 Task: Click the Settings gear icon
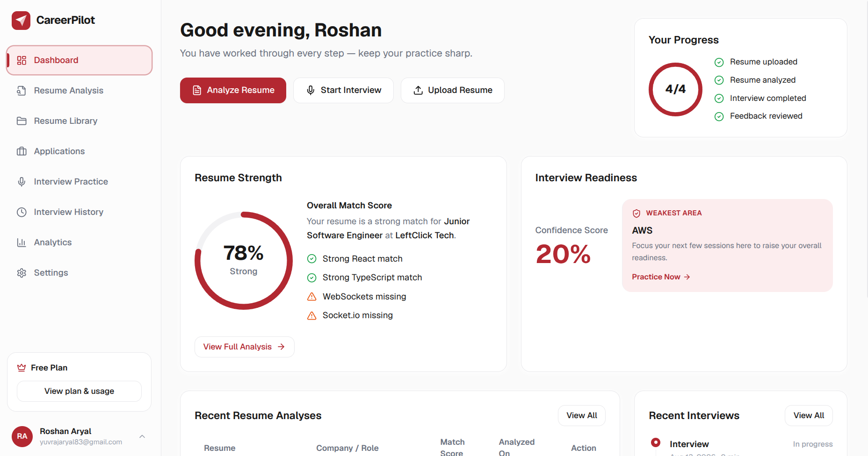point(22,273)
